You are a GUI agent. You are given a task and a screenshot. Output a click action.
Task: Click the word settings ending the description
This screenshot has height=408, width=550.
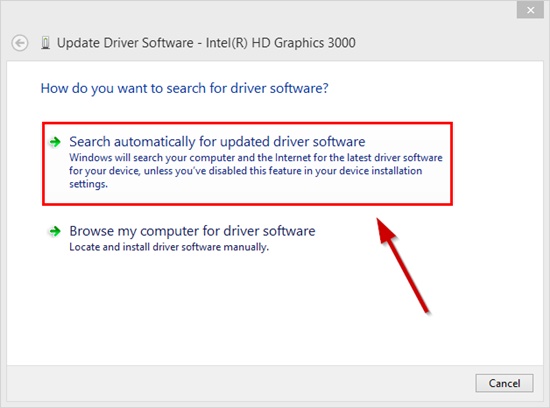pyautogui.click(x=88, y=184)
